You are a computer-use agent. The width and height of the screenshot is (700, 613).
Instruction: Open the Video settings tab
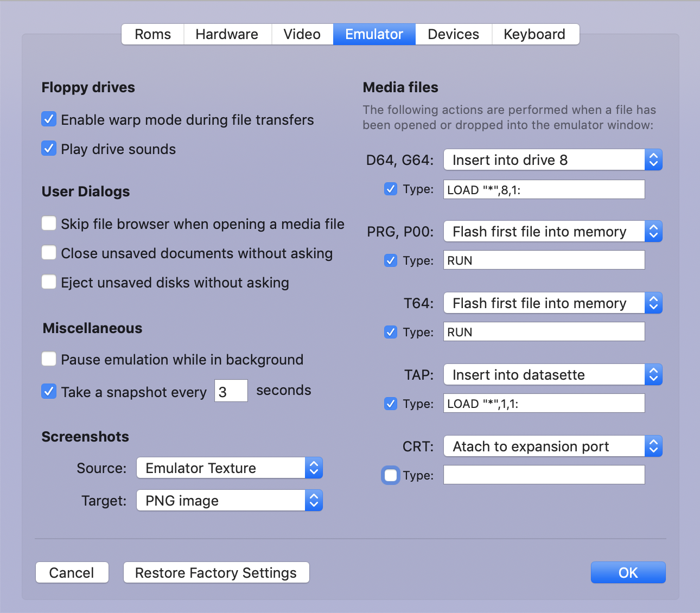[302, 34]
